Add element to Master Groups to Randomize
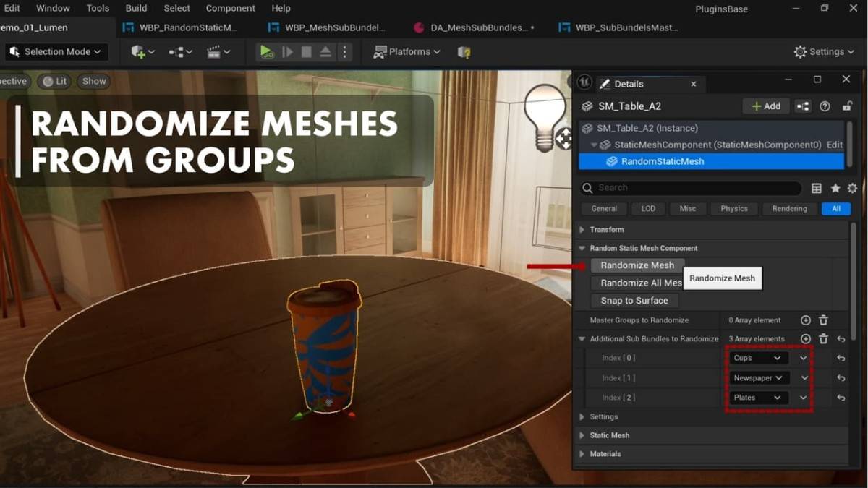868x488 pixels. [806, 320]
